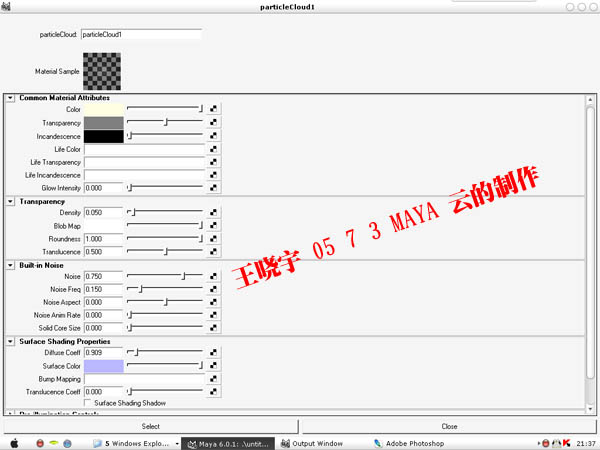Collapse the Built-in Noise section

(10, 265)
